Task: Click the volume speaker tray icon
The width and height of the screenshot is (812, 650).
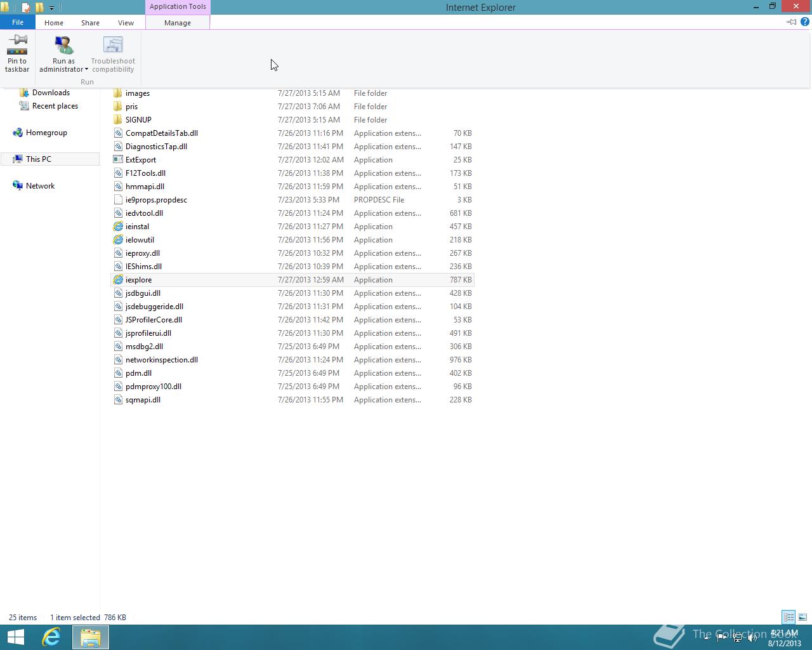Action: click(752, 638)
